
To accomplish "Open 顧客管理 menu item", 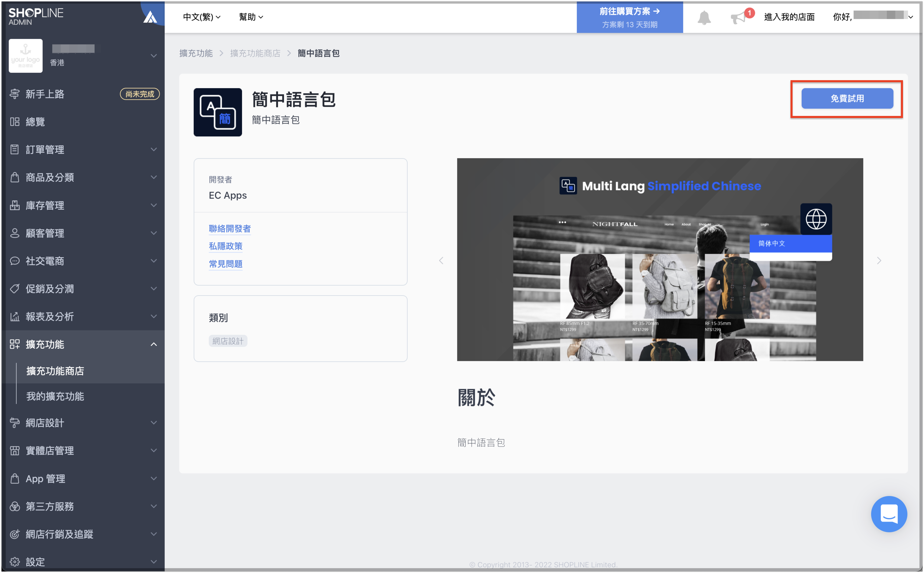I will click(x=83, y=233).
